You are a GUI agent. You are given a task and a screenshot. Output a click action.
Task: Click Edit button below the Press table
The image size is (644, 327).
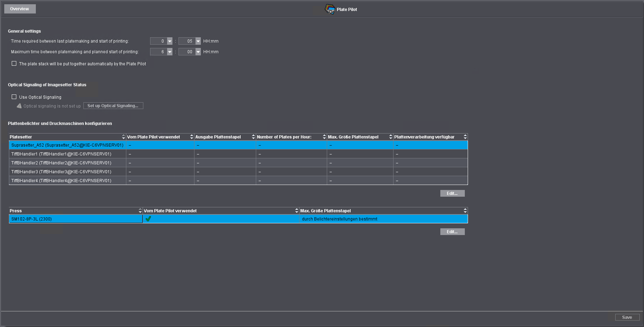tap(452, 232)
